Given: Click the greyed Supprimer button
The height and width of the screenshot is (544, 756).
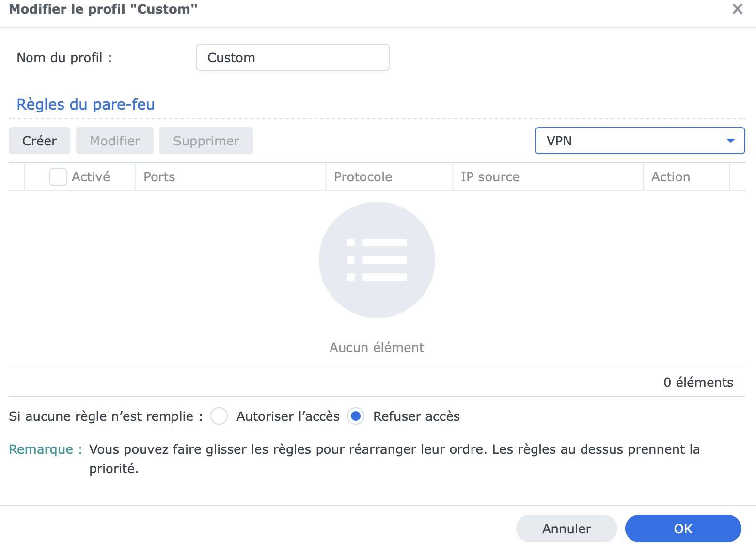Looking at the screenshot, I should 206,141.
